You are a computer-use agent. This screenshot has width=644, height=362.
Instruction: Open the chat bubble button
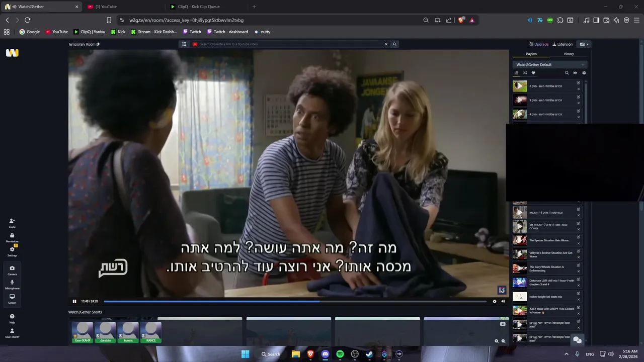pyautogui.click(x=577, y=340)
